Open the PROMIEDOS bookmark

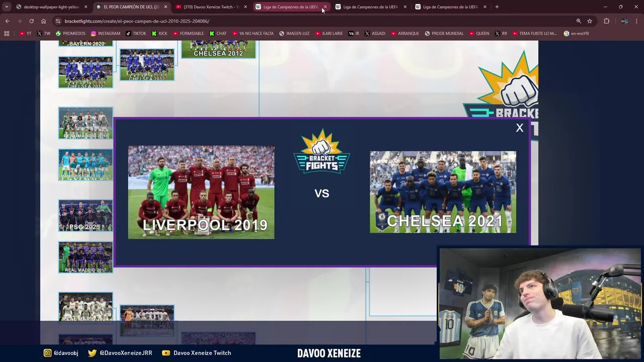[71, 34]
